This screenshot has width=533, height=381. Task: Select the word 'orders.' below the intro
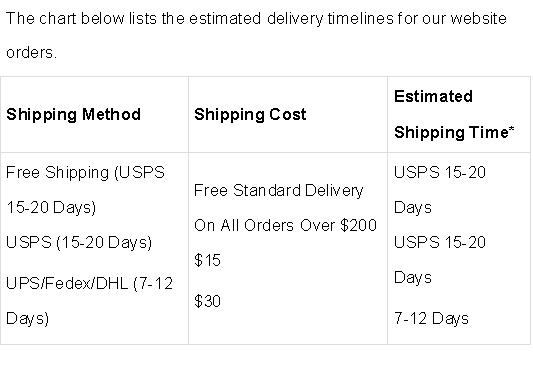coord(31,53)
